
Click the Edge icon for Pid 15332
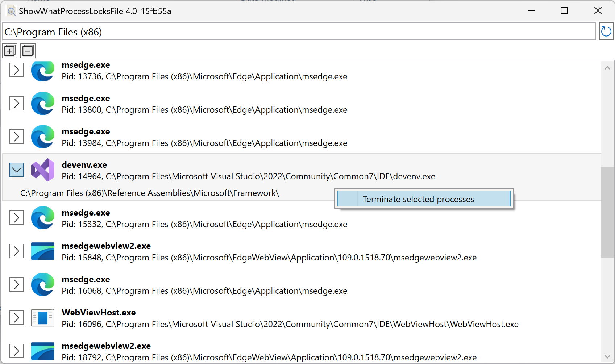(x=43, y=218)
